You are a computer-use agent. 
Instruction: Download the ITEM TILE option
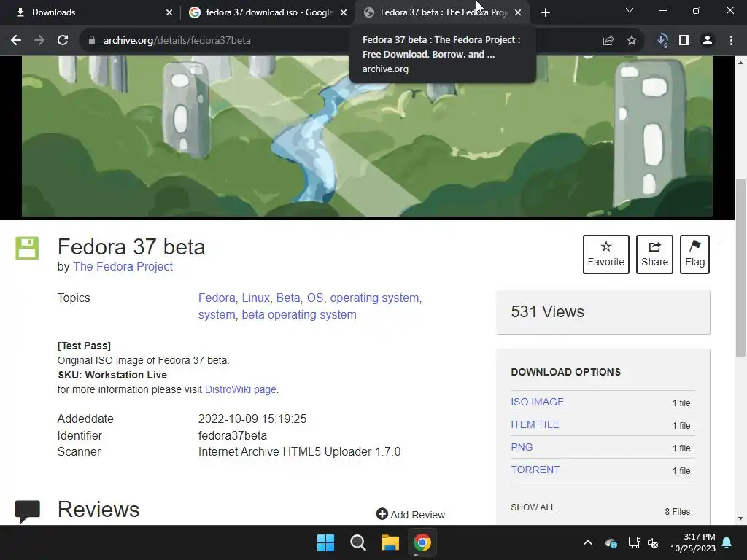pos(535,425)
